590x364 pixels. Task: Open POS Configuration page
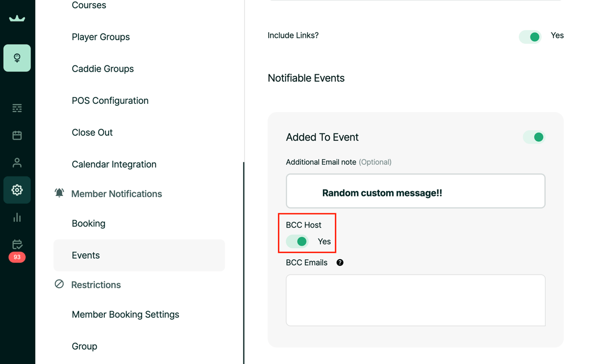(x=110, y=101)
